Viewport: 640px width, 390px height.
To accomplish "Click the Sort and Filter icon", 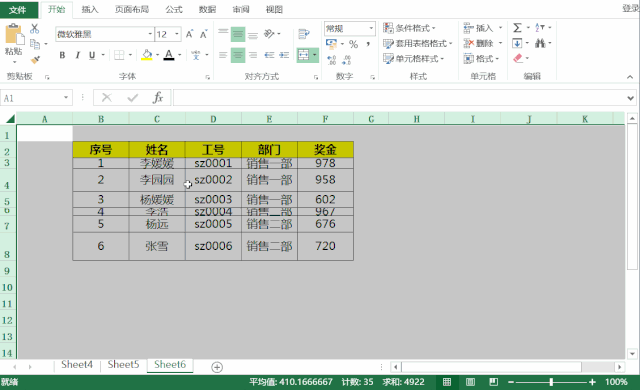I will click(540, 28).
